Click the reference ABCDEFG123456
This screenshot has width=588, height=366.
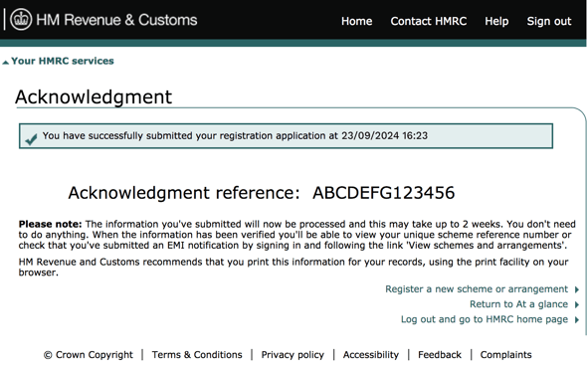(384, 193)
